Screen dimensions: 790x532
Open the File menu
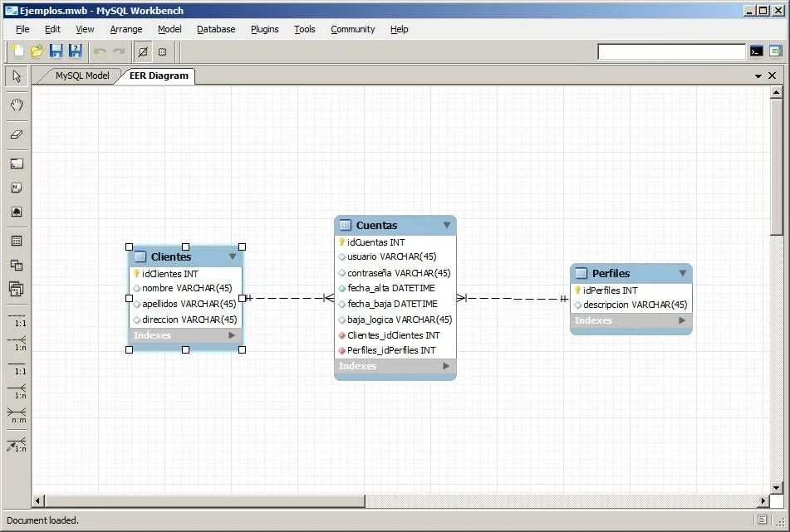[22, 29]
